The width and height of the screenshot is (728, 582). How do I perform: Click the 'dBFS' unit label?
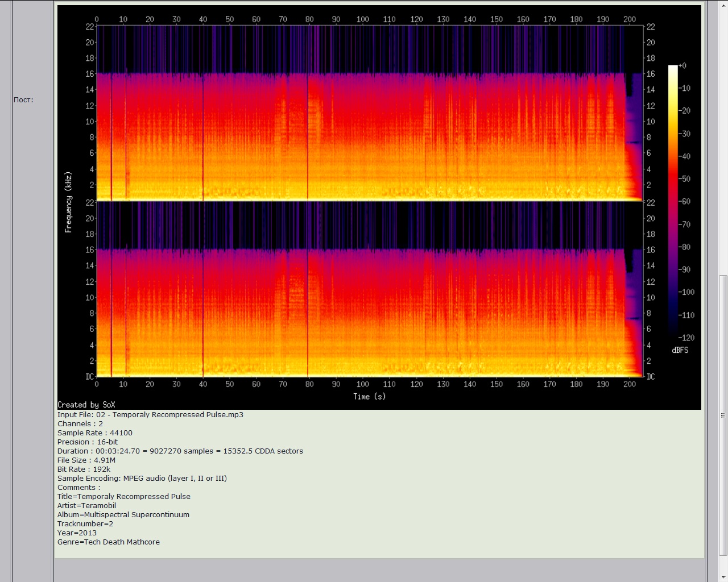tap(680, 350)
